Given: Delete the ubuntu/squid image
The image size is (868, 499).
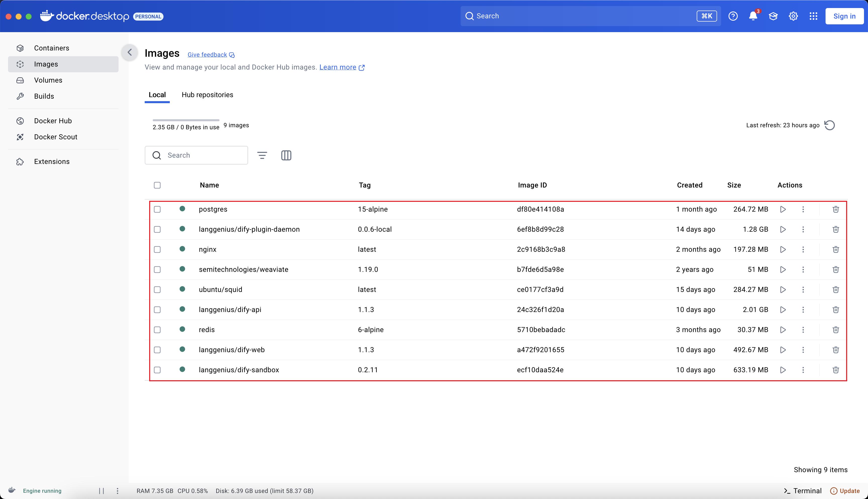Looking at the screenshot, I should point(836,290).
